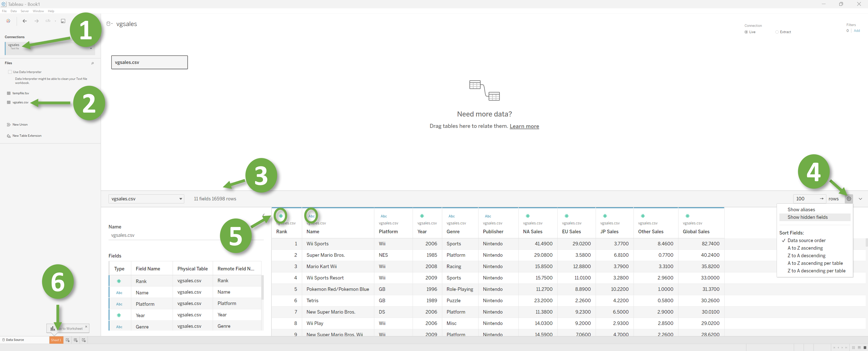Click the New Table Extension label
Viewport: 868px width, 351px height.
point(27,136)
